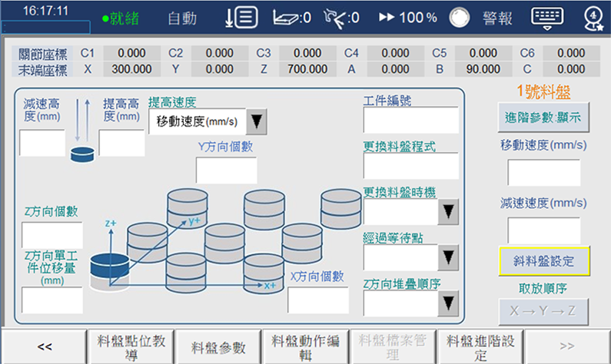Click the 減速高度 input field
Image resolution: width=611 pixels, height=364 pixels.
tap(42, 143)
